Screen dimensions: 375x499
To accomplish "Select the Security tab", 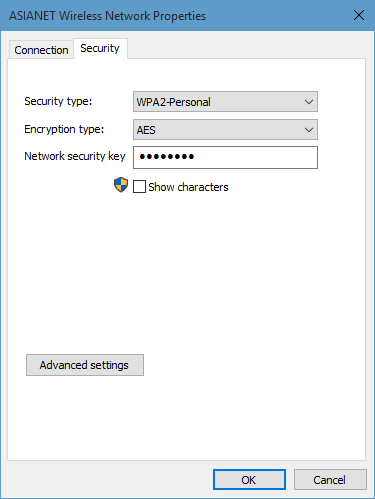I will pyautogui.click(x=100, y=48).
